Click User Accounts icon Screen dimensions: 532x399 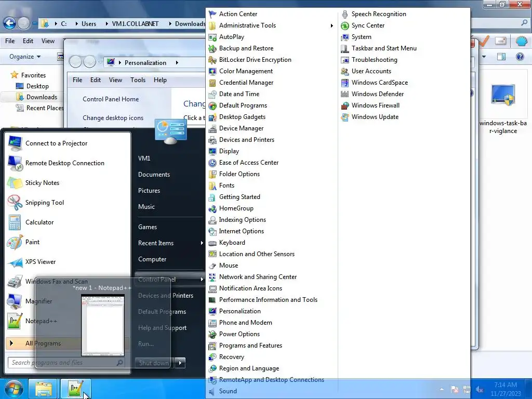(345, 71)
